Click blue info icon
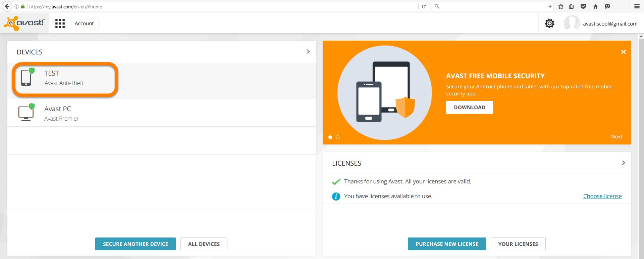 pos(336,197)
